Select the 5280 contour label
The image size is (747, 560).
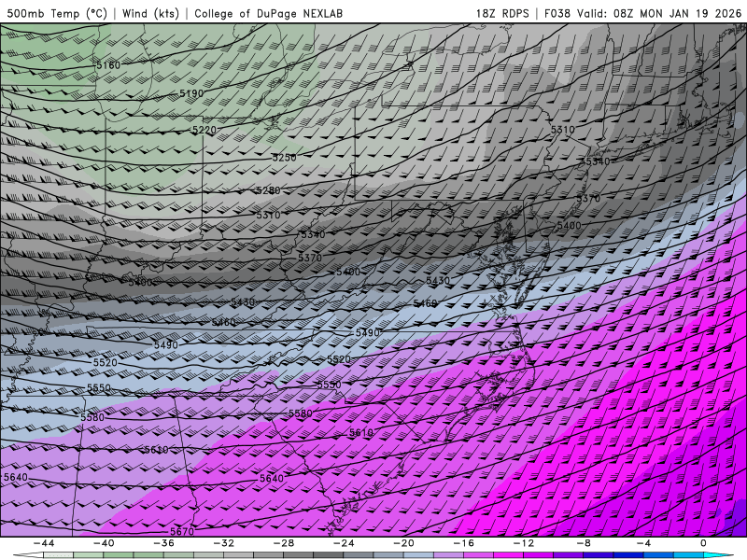(268, 190)
